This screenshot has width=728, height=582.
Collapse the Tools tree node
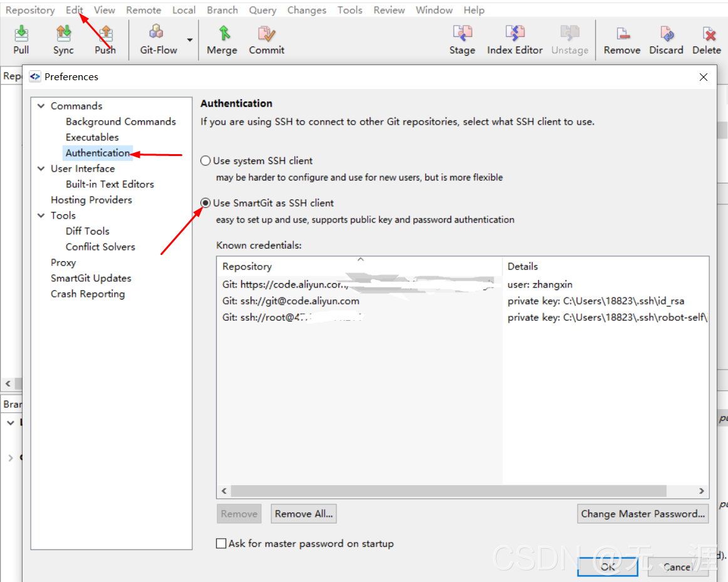(41, 216)
